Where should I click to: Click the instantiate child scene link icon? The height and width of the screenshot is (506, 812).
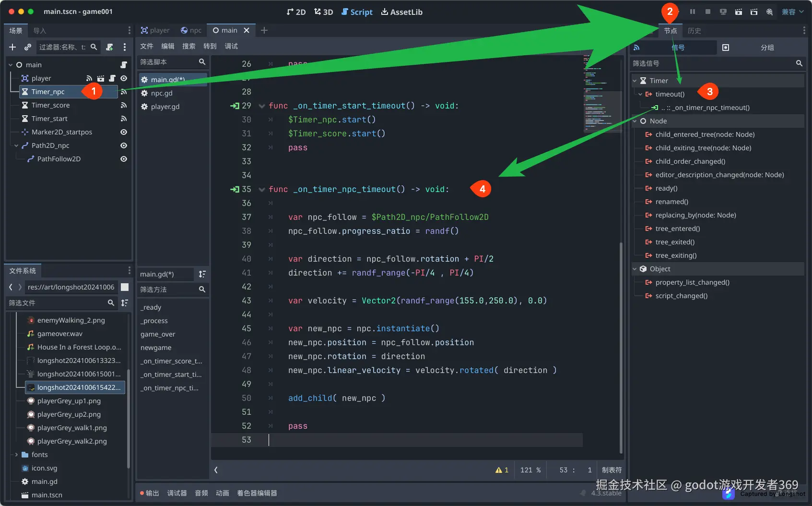[x=28, y=47]
